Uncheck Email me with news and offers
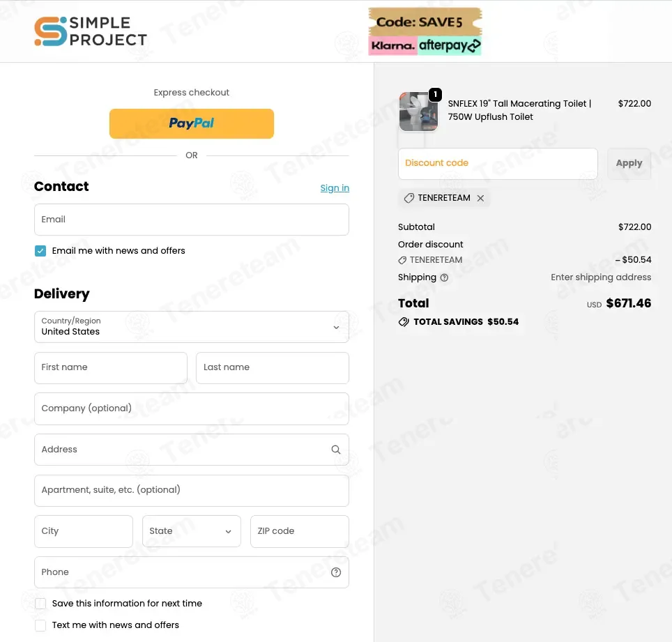Viewport: 672px width, 642px height. 40,251
